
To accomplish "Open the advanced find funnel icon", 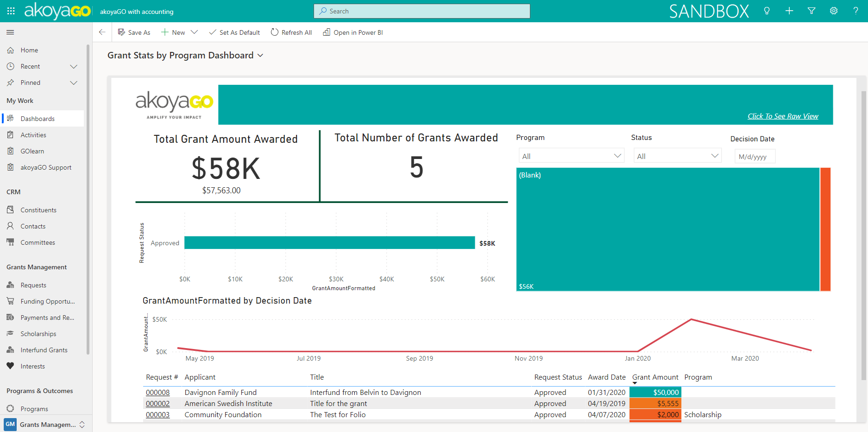I will 811,11.
